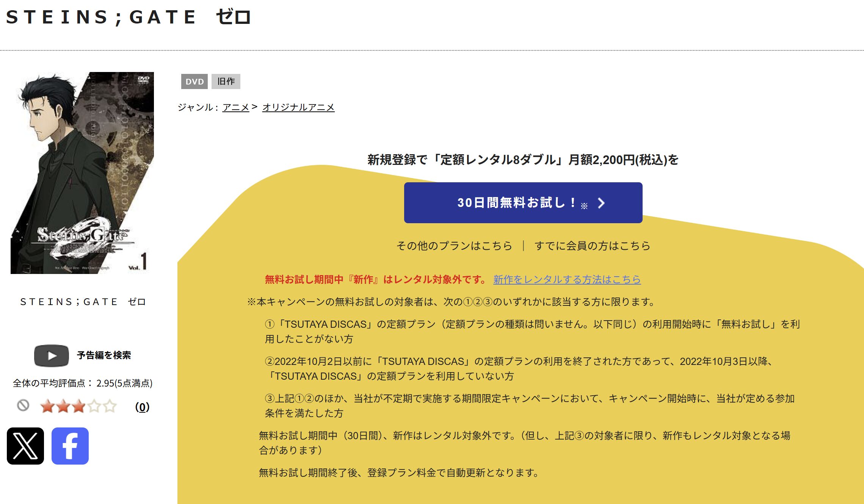
Task: Click the 旧作 badge
Action: coord(226,81)
